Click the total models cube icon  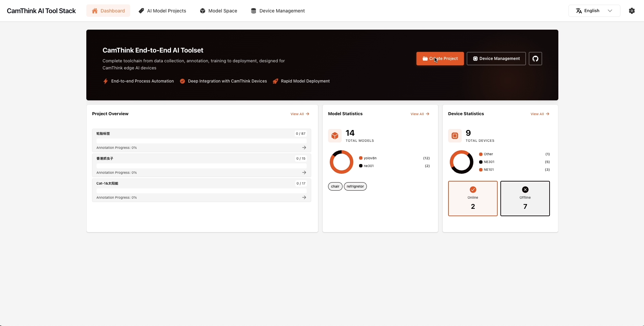pos(334,136)
